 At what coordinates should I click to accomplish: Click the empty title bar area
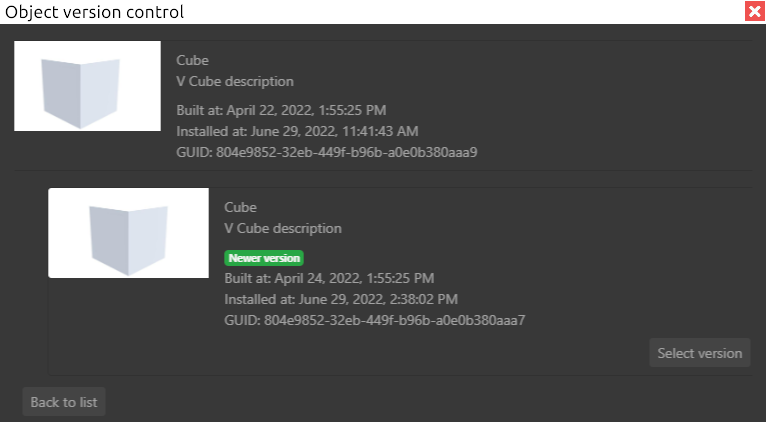(x=450, y=12)
